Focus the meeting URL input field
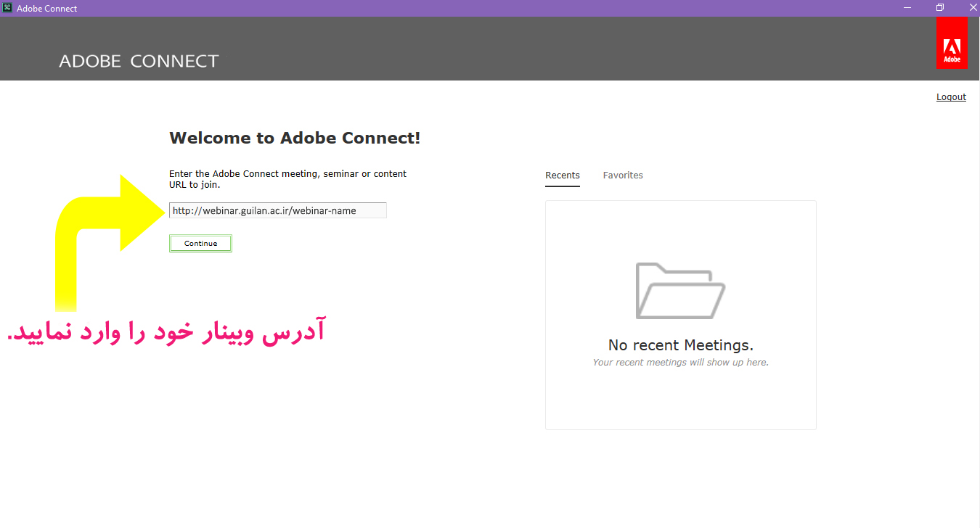The height and width of the screenshot is (528, 980). tap(277, 211)
